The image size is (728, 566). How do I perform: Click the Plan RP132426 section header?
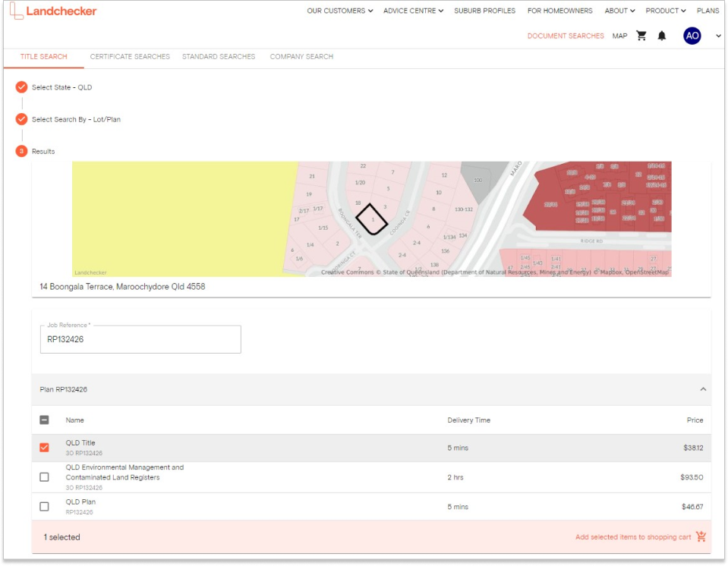pos(371,389)
